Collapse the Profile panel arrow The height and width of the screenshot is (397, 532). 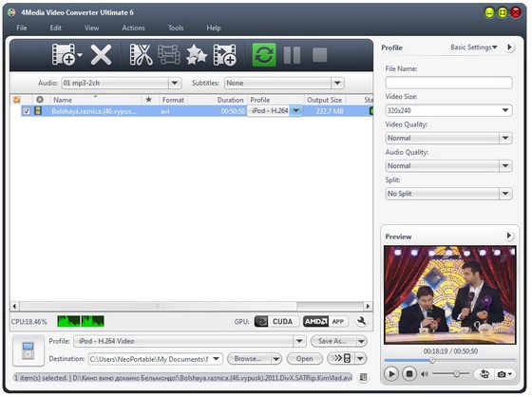click(x=509, y=47)
